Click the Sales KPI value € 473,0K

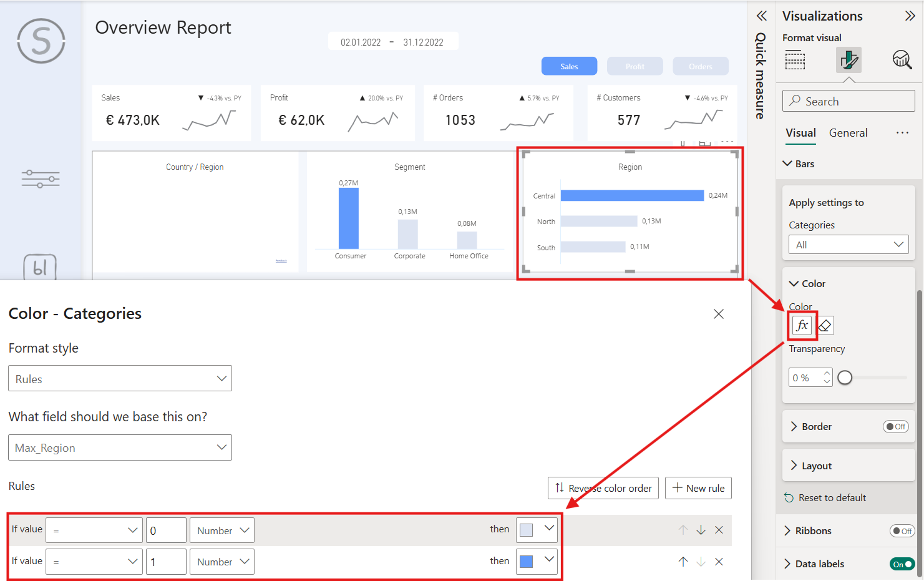coord(133,120)
